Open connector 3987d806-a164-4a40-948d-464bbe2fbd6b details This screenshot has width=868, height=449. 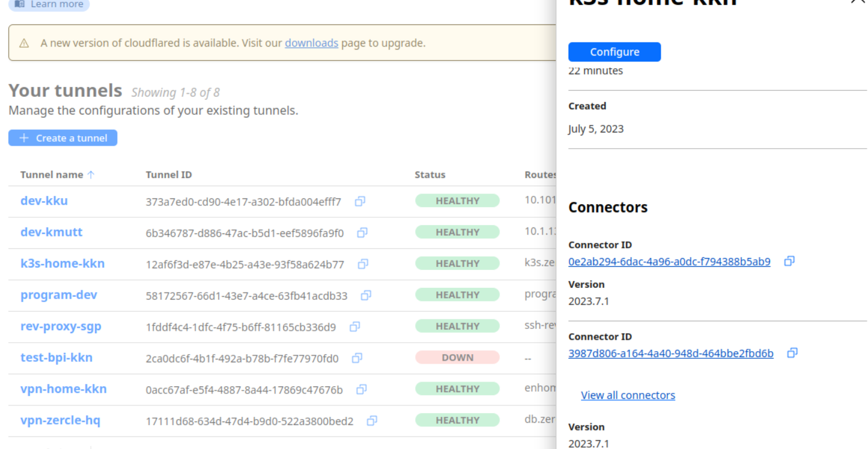[x=670, y=353]
